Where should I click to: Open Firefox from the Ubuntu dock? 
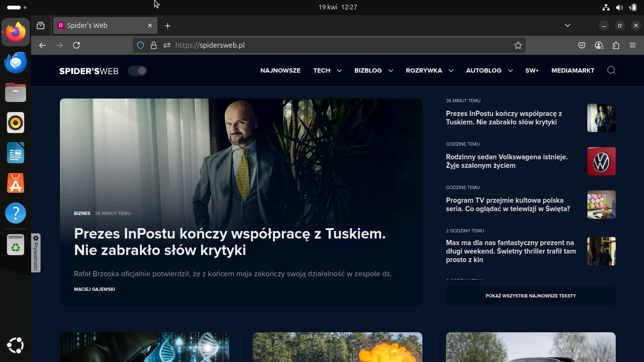tap(16, 32)
